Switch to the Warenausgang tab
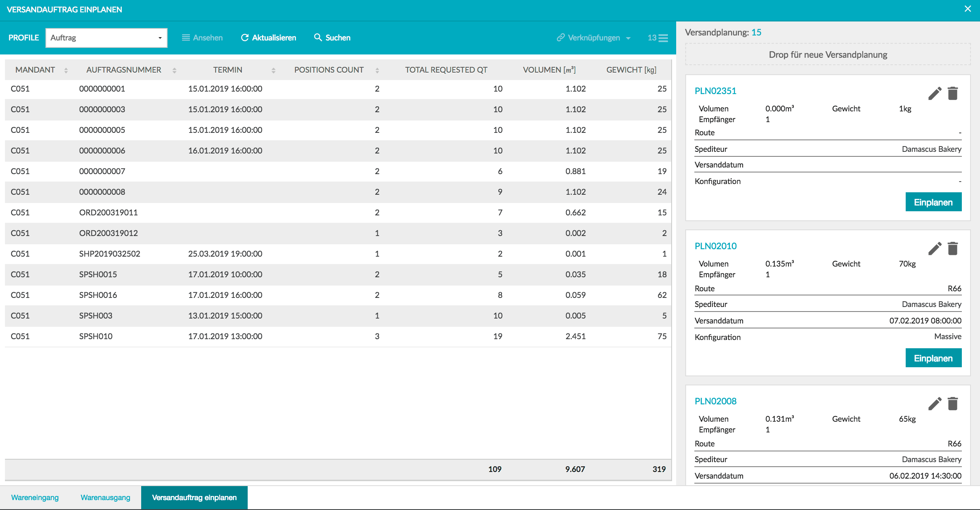The width and height of the screenshot is (980, 510). [105, 498]
